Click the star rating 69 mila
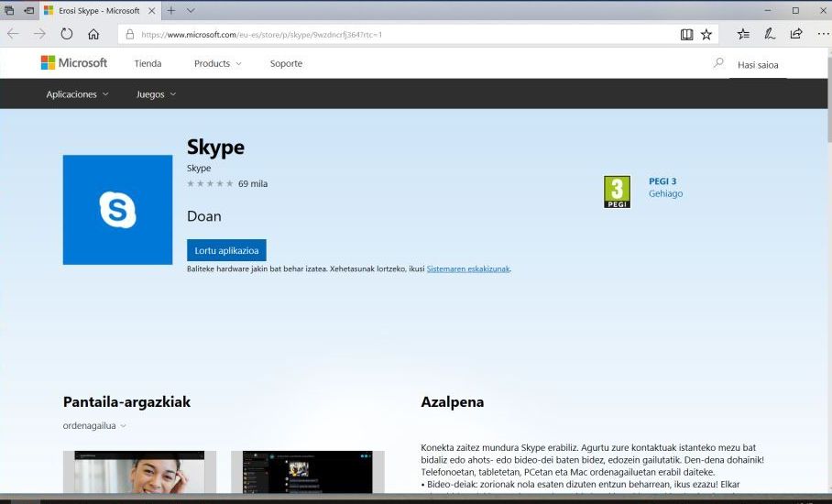Viewport: 832px width, 504px height. click(x=226, y=183)
